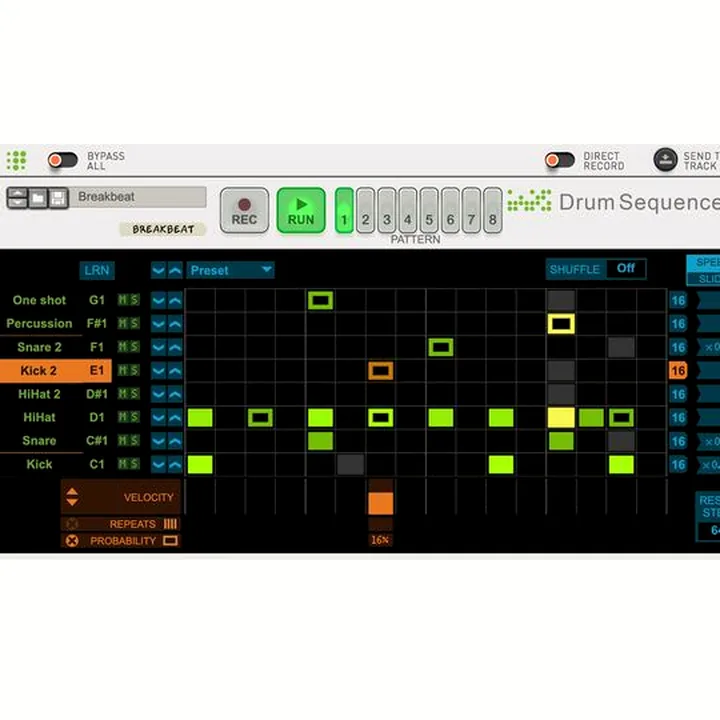Toggle the orange hollow step in Kick 2 row
The image size is (720, 720).
pyautogui.click(x=381, y=371)
